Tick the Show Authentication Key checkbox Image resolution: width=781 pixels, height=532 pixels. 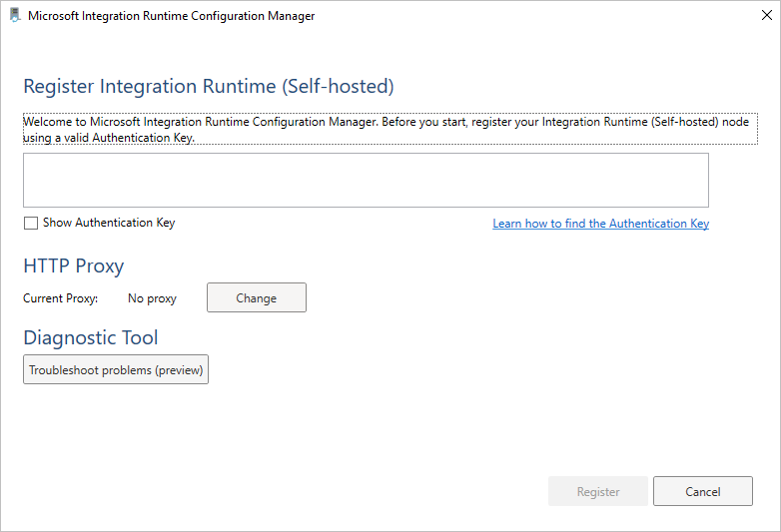(31, 224)
